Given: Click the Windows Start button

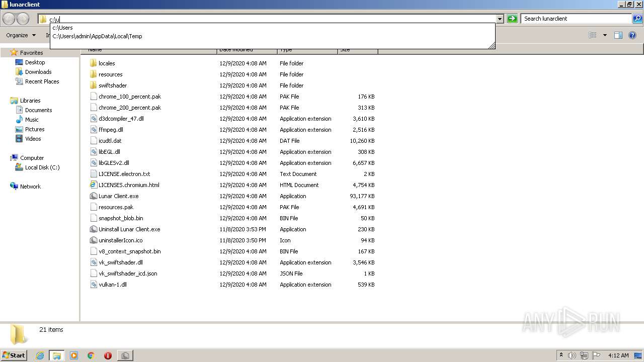Looking at the screenshot, I should (x=14, y=355).
